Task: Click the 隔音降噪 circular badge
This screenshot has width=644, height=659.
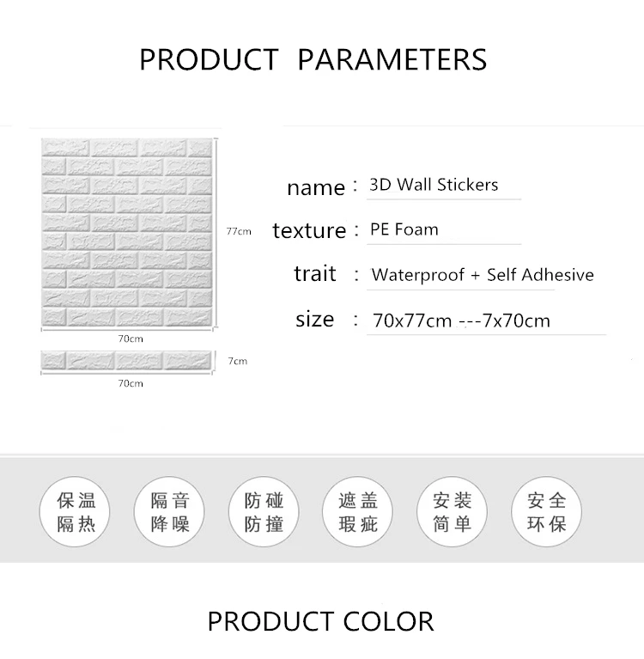Action: (169, 511)
